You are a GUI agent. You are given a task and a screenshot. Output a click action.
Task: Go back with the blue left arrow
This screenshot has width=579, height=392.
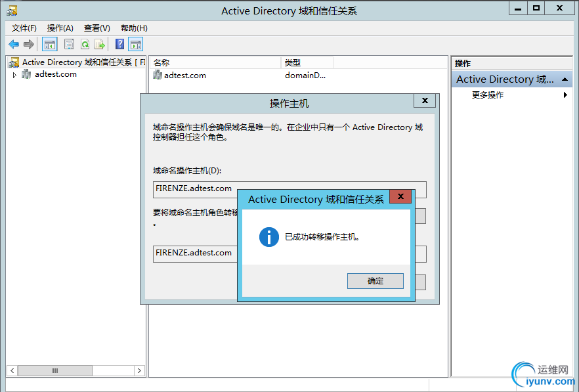[14, 45]
